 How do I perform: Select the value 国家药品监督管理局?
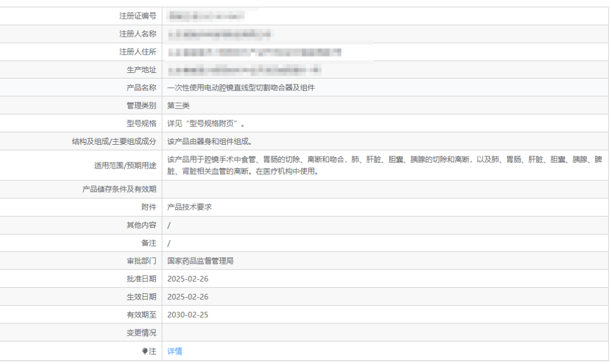(200, 261)
